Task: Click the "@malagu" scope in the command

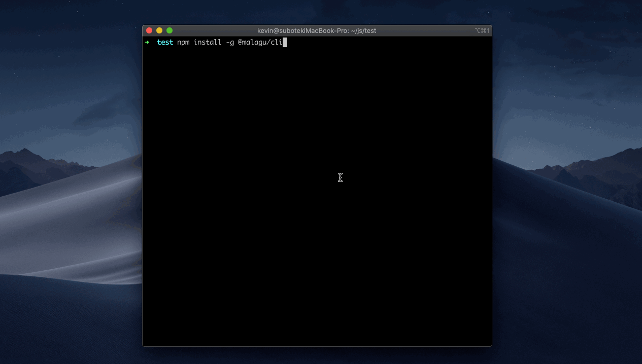Action: [x=252, y=42]
